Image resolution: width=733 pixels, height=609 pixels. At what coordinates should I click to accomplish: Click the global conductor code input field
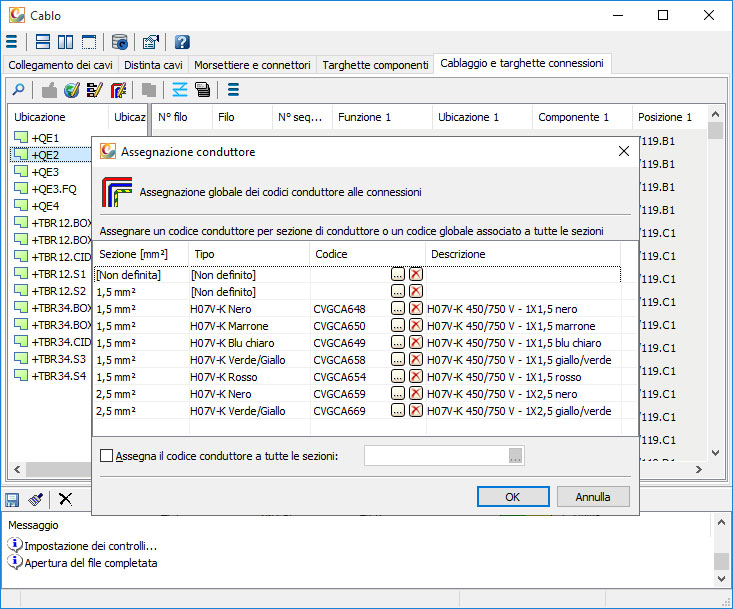436,456
